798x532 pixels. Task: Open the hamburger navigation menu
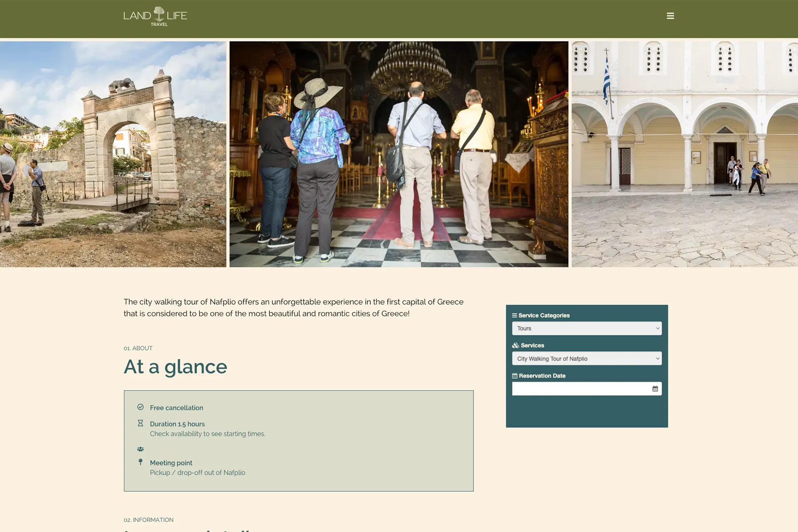[670, 16]
